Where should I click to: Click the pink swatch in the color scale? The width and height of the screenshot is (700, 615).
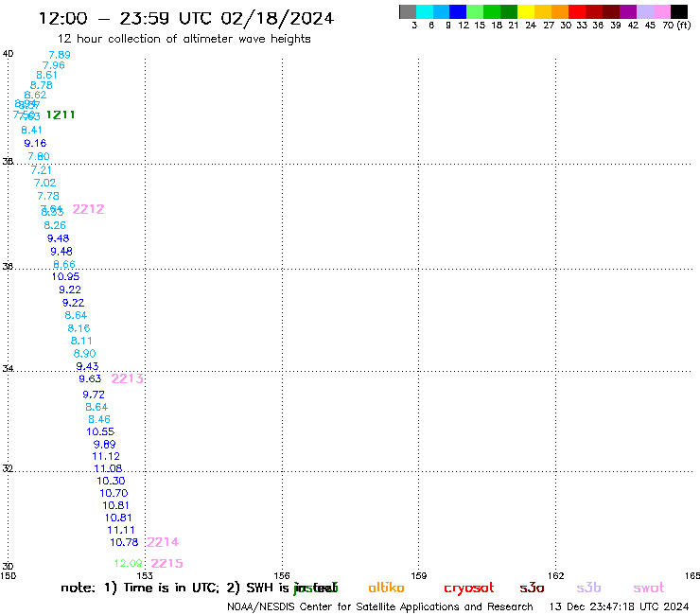click(662, 11)
